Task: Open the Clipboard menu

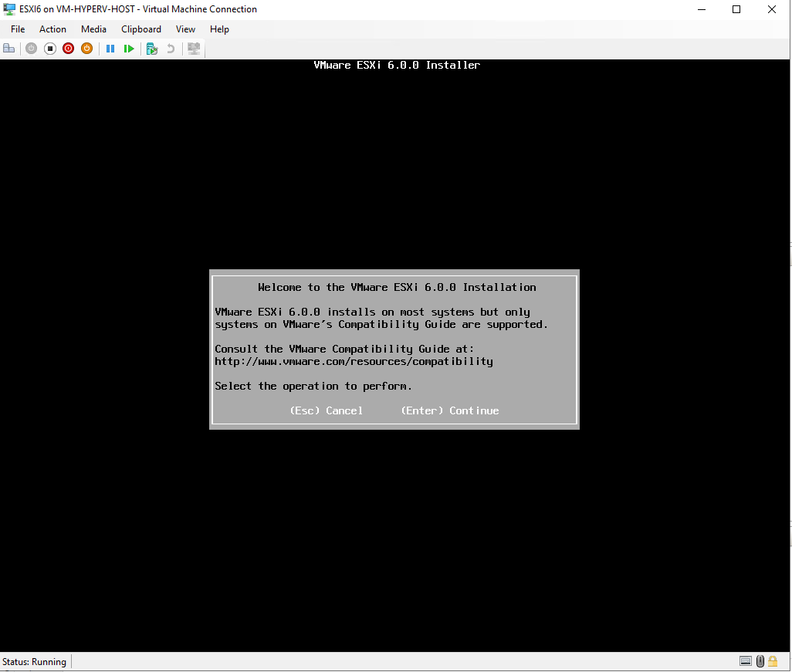Action: coord(141,29)
